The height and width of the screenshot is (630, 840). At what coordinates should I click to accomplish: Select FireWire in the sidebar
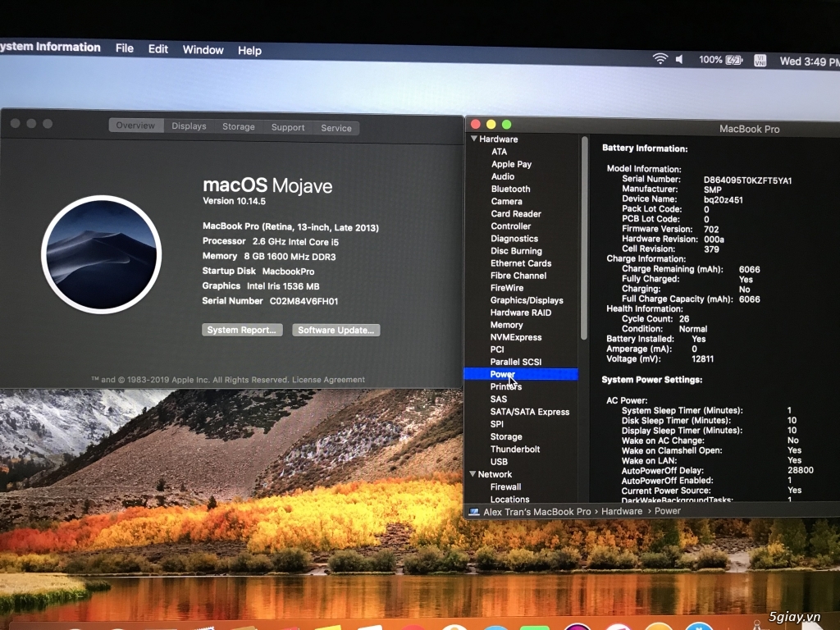pos(507,288)
